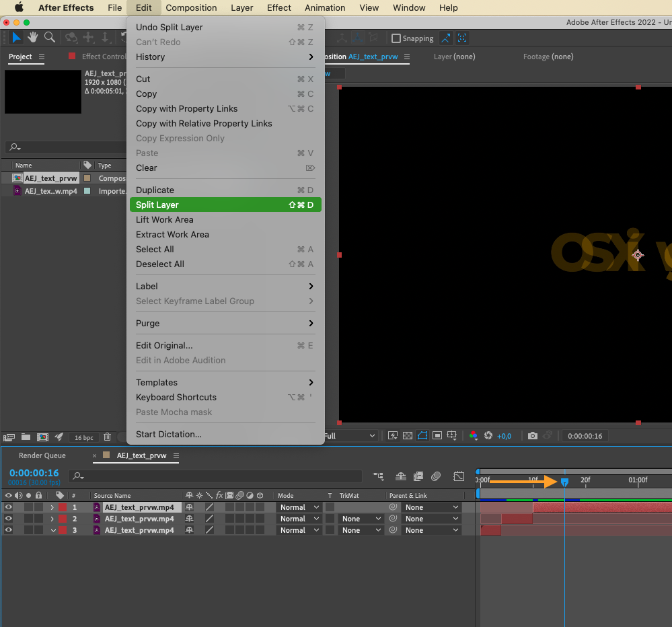Click the trash icon in Project panel
672x627 pixels.
[x=107, y=437]
